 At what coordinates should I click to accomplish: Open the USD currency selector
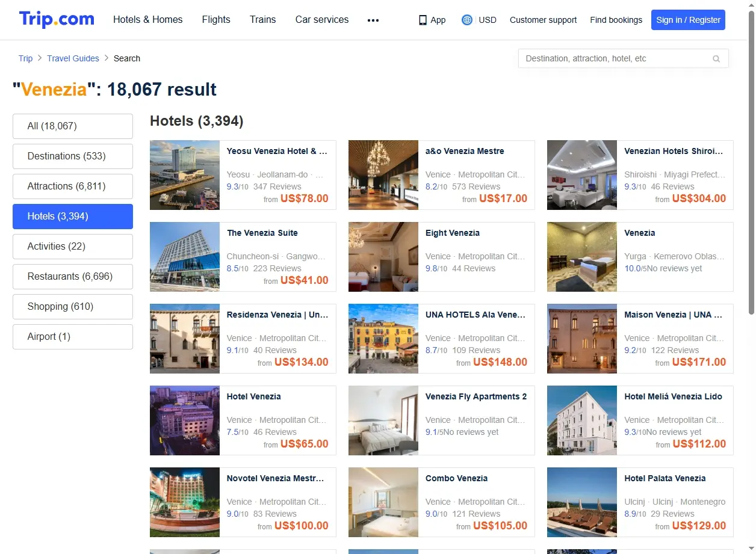coord(488,20)
